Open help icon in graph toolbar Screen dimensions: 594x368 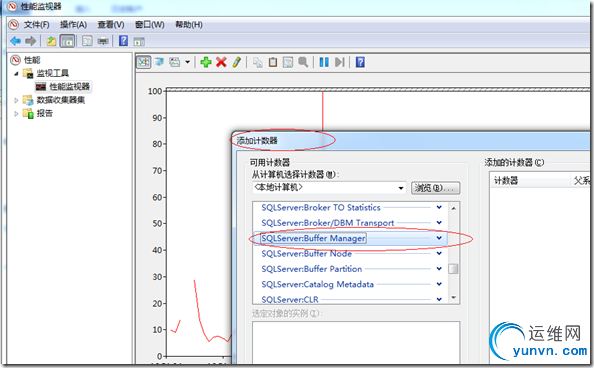(360, 62)
